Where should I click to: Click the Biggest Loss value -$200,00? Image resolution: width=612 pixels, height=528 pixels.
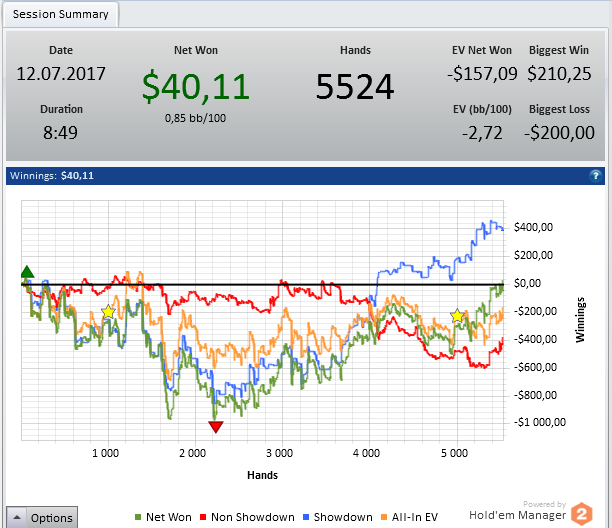pyautogui.click(x=559, y=133)
